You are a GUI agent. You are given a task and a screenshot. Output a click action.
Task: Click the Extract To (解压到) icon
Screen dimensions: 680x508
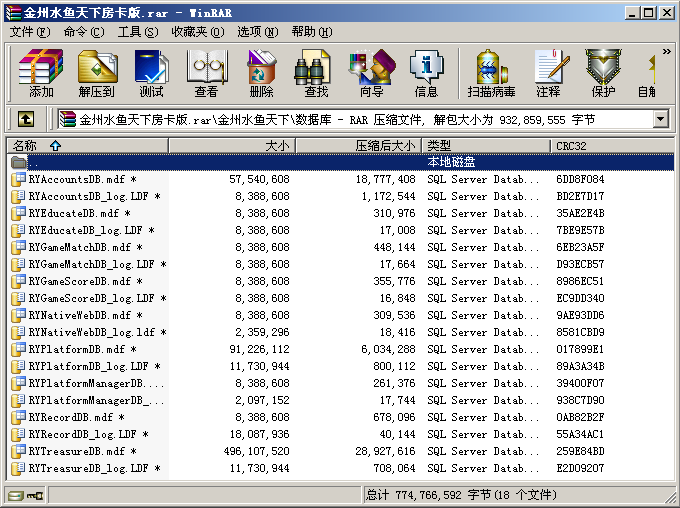96,73
